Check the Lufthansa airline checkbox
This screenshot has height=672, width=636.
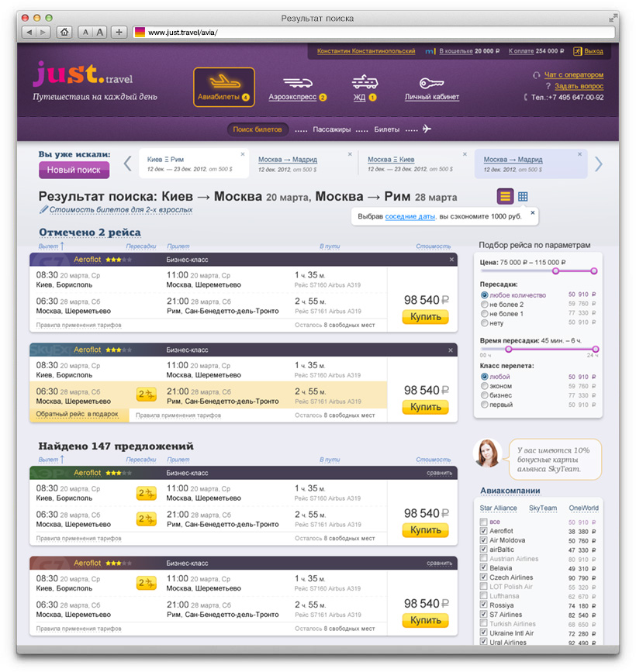[484, 596]
